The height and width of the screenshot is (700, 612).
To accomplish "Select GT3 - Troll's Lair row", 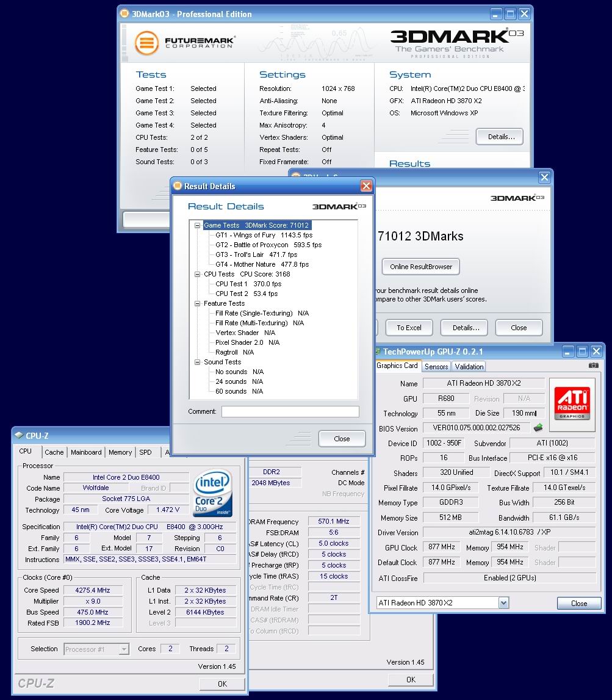I will pos(256,255).
